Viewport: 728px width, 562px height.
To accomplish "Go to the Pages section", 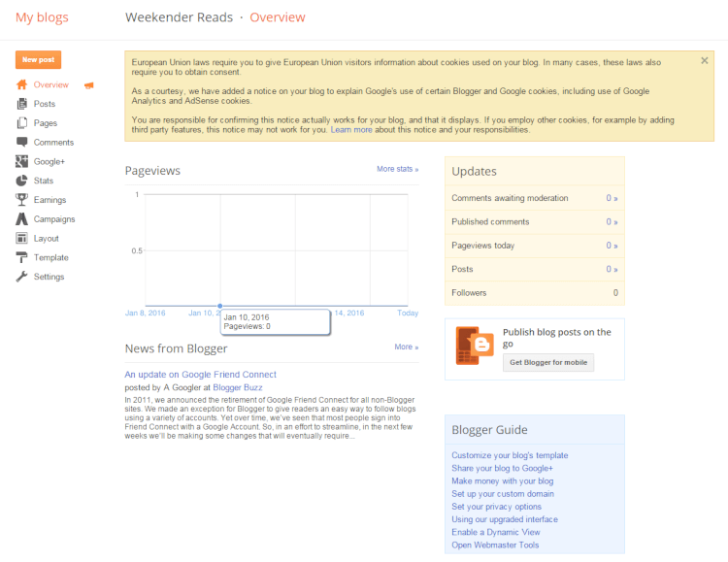I will (46, 123).
